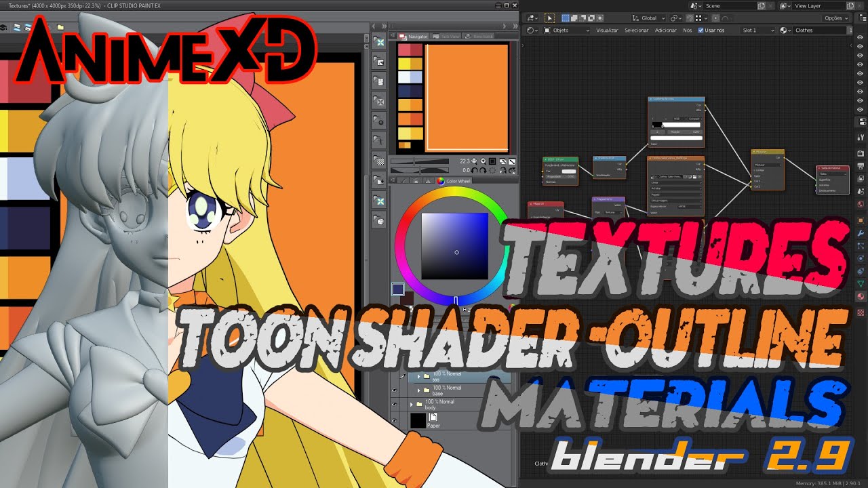Open the Adicionar menu

coord(666,30)
